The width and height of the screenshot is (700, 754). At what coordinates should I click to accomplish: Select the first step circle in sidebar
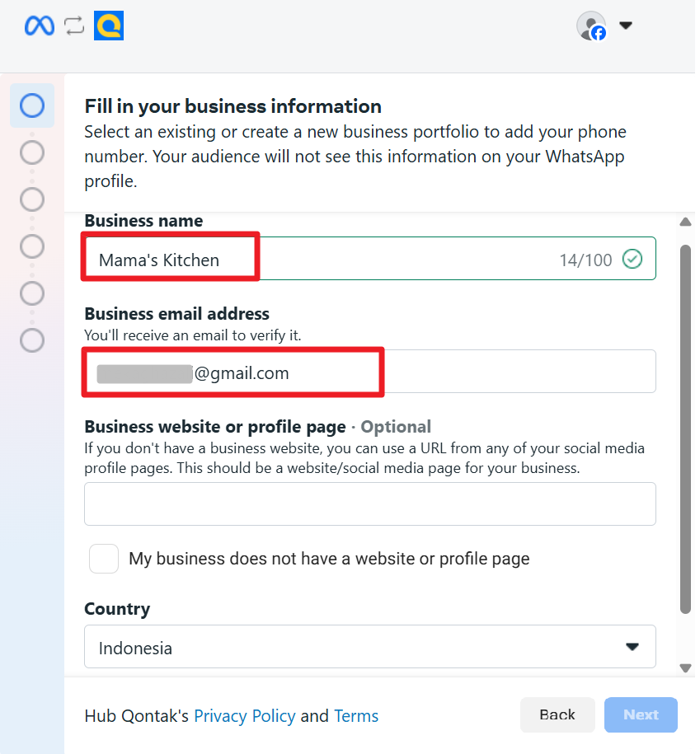point(32,105)
